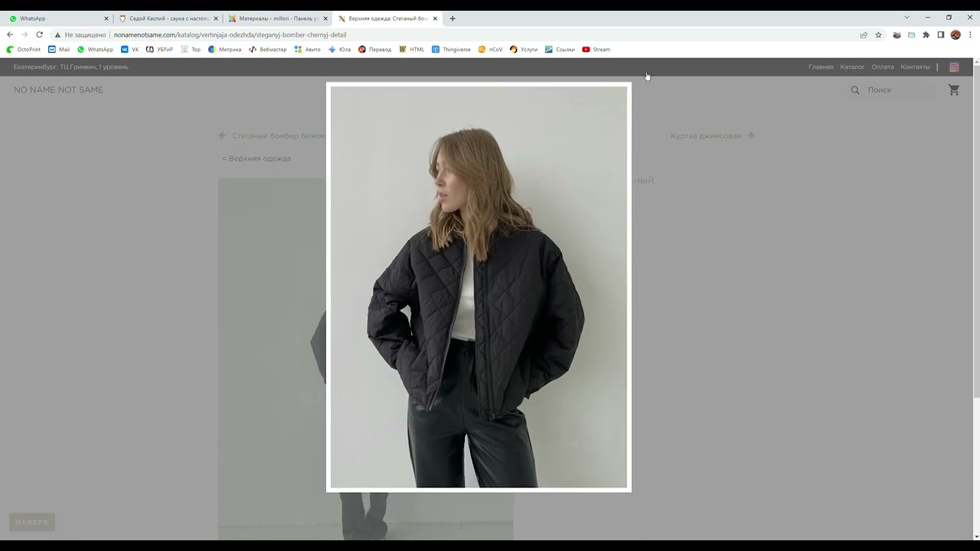Screen dimensions: 980x551
Task: Click the search magnifier icon
Action: point(855,90)
